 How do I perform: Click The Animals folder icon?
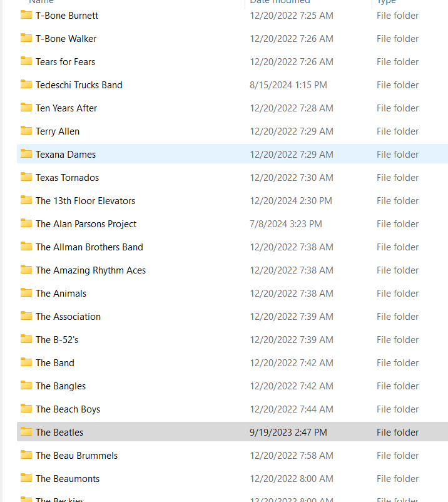point(26,293)
